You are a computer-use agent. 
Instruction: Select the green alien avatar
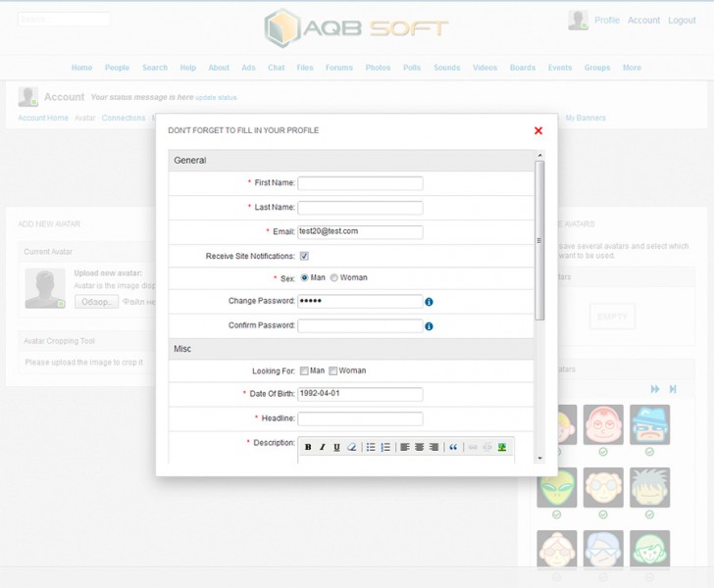click(557, 487)
